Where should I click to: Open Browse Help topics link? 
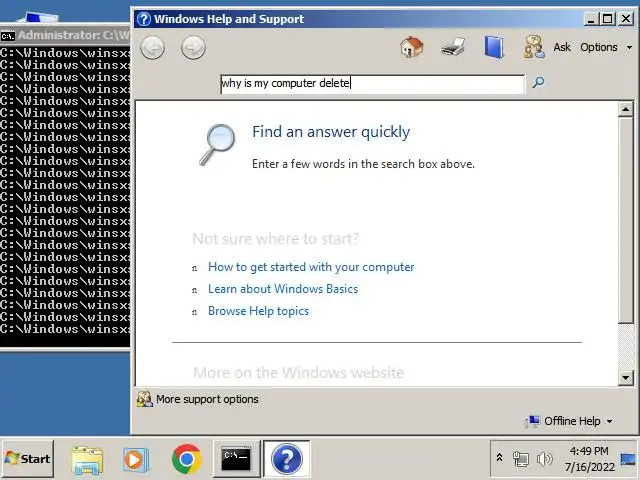[x=258, y=311]
